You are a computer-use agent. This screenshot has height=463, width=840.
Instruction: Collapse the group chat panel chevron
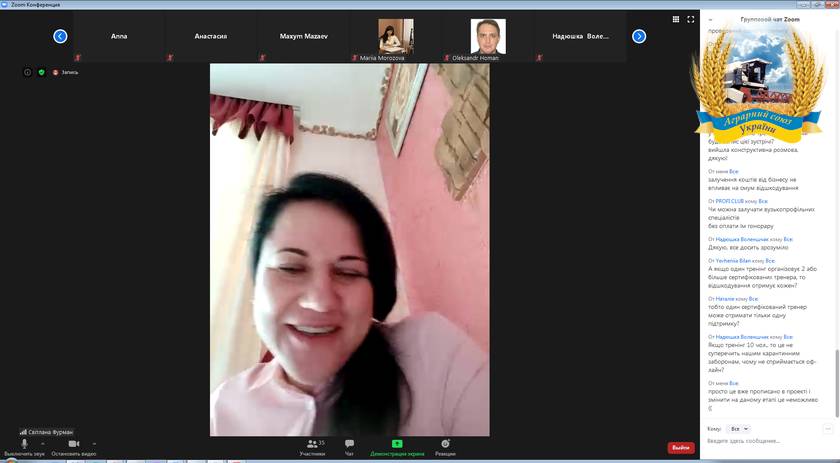(x=710, y=19)
